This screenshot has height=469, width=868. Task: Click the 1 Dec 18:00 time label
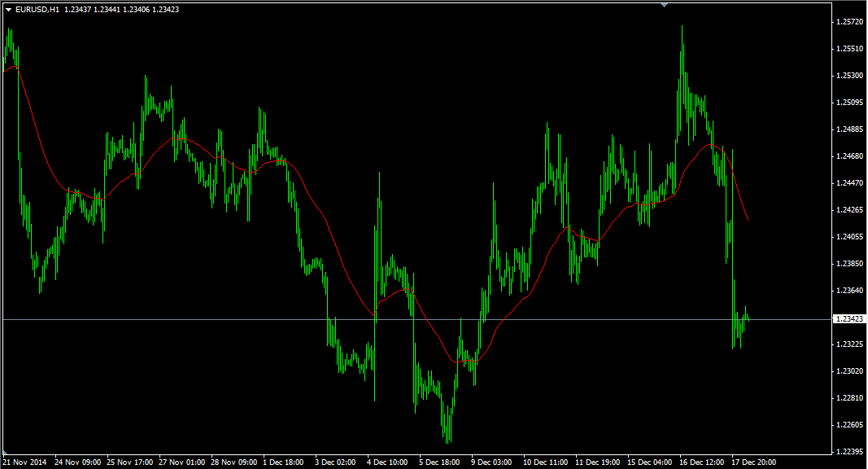coord(283,462)
